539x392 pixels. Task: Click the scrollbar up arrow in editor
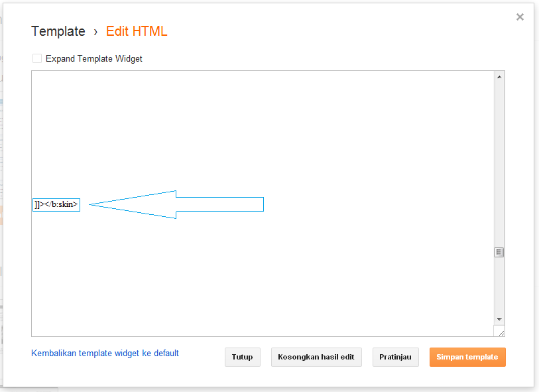pos(499,77)
